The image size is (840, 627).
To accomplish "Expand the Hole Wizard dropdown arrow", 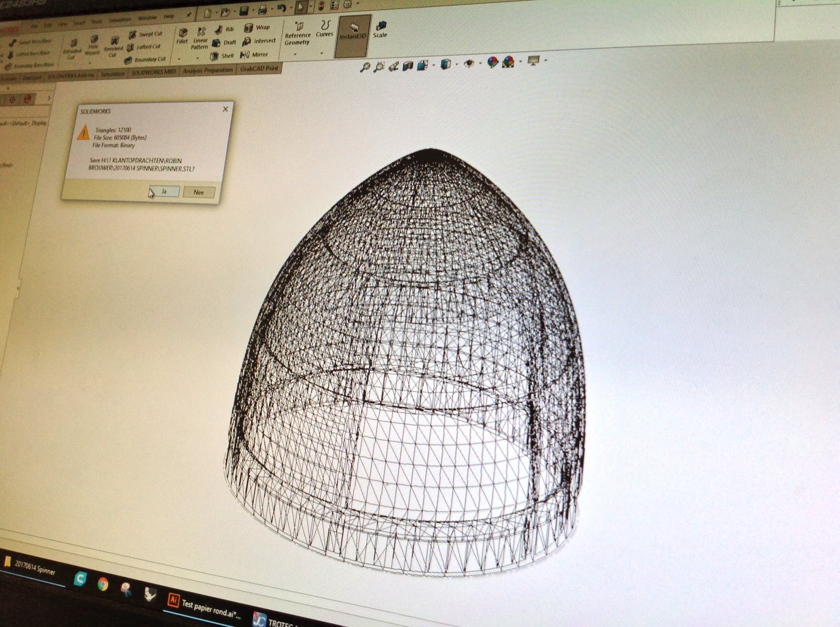I will (x=91, y=62).
